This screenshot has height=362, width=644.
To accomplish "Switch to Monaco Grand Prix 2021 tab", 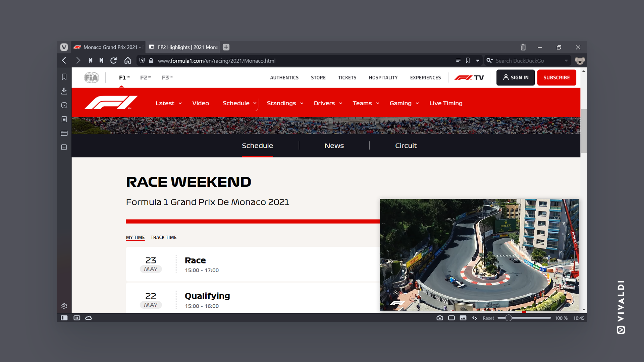I will coord(108,47).
